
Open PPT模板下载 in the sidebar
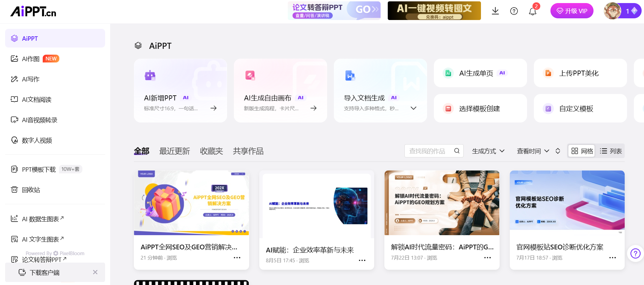pos(55,169)
